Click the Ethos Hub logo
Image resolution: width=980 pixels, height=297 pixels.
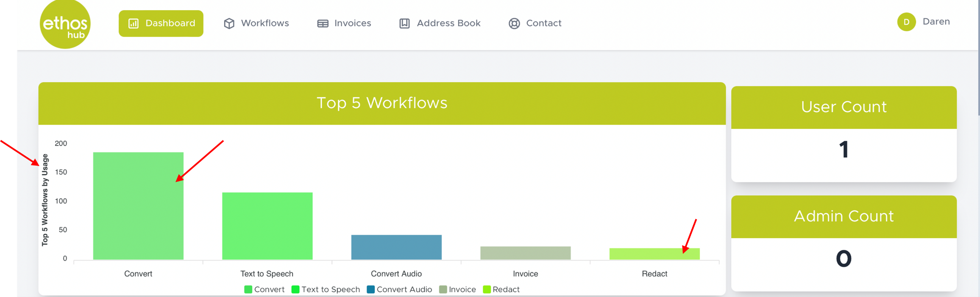click(65, 24)
